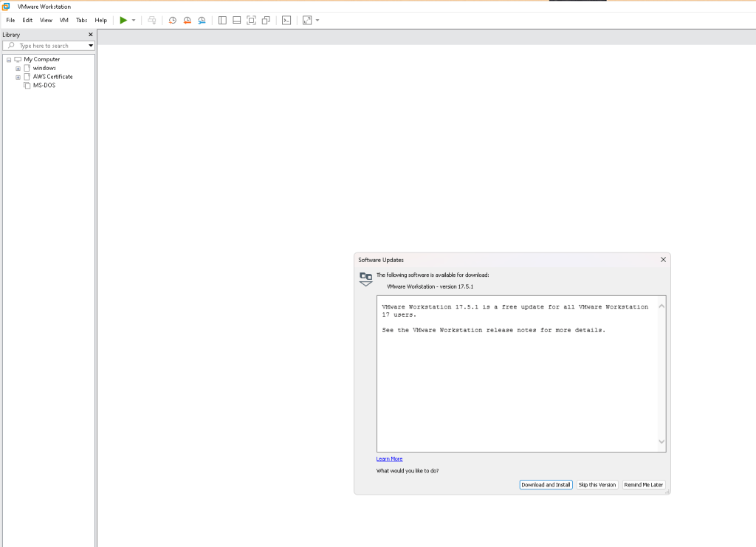Image resolution: width=756 pixels, height=547 pixels.
Task: Open the Tabs menu
Action: click(x=81, y=20)
